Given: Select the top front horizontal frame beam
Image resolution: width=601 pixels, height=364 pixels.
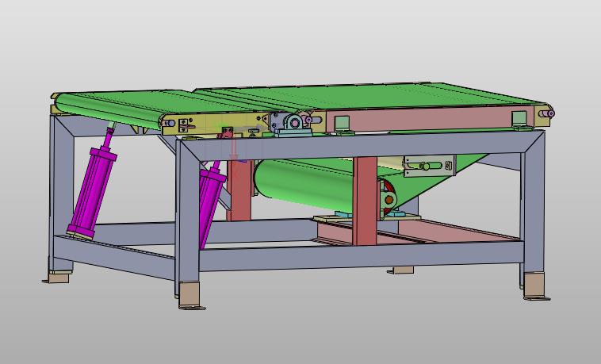Looking at the screenshot, I should [357, 144].
